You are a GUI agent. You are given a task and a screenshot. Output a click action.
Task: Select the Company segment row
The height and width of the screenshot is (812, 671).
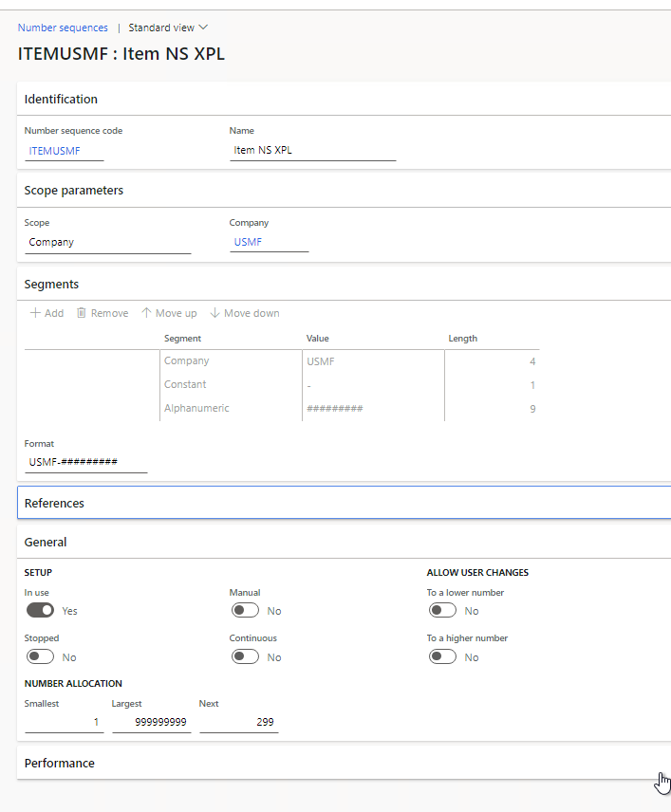point(282,361)
